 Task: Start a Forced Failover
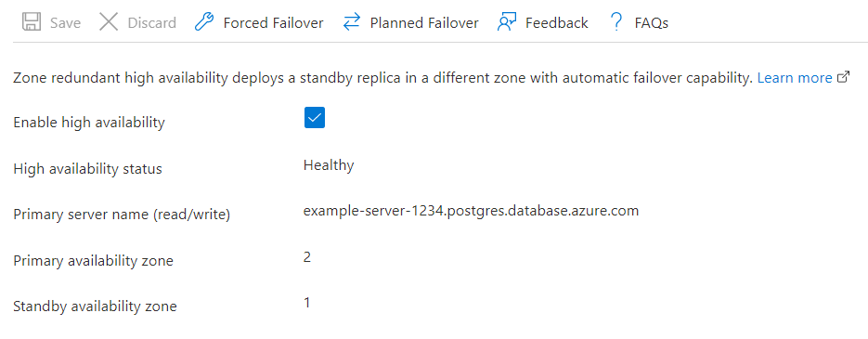tap(274, 22)
